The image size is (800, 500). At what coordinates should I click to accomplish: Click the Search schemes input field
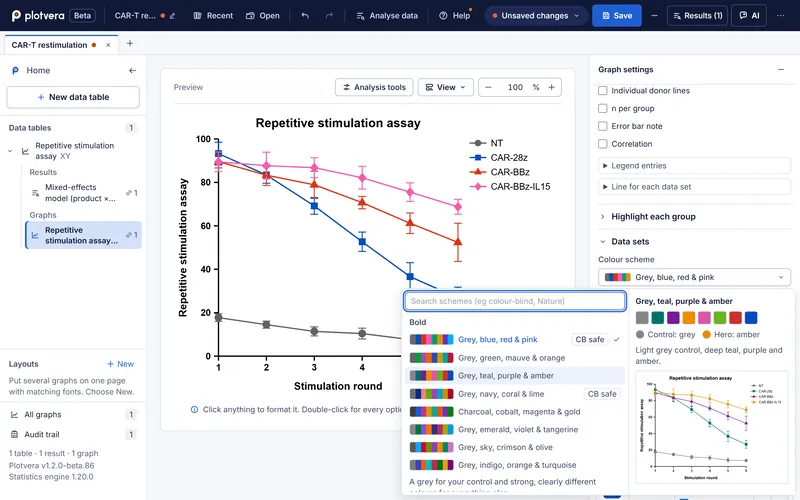tap(514, 301)
